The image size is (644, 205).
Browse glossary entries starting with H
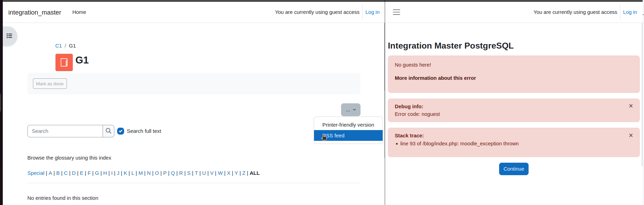105,173
